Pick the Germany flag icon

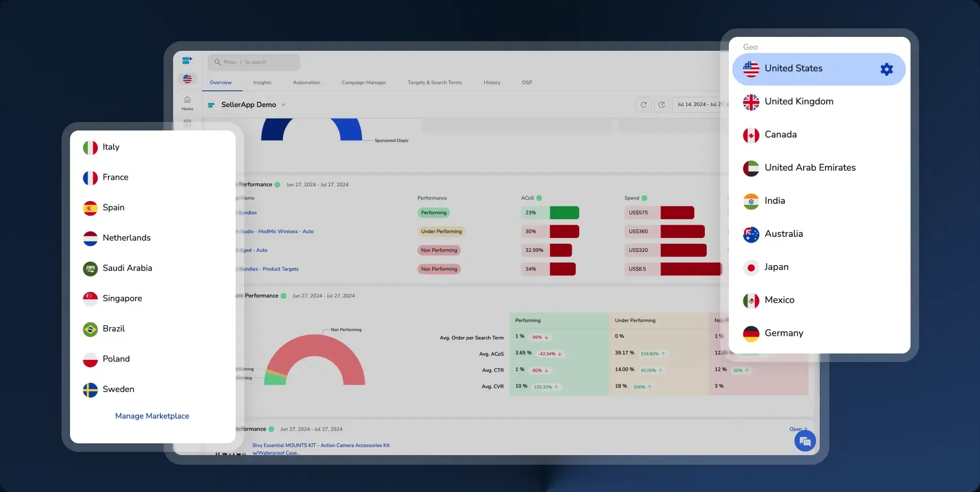[x=751, y=334]
